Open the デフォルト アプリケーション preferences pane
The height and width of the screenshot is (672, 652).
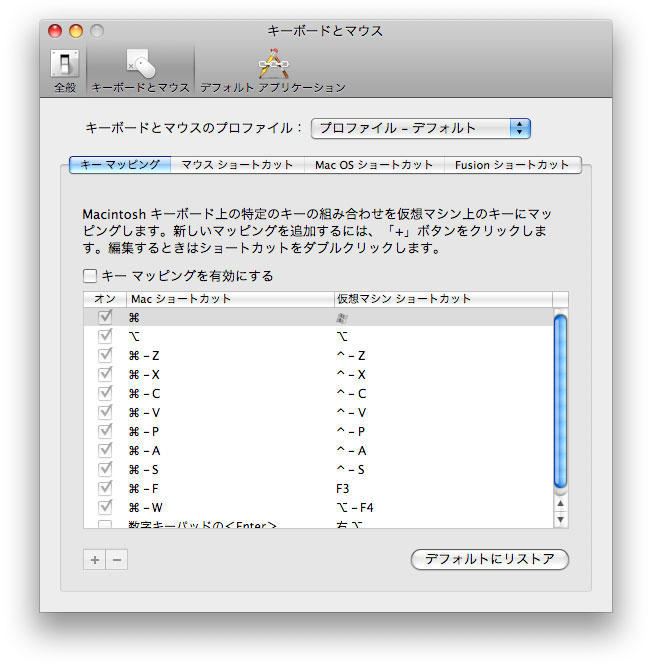pyautogui.click(x=273, y=71)
